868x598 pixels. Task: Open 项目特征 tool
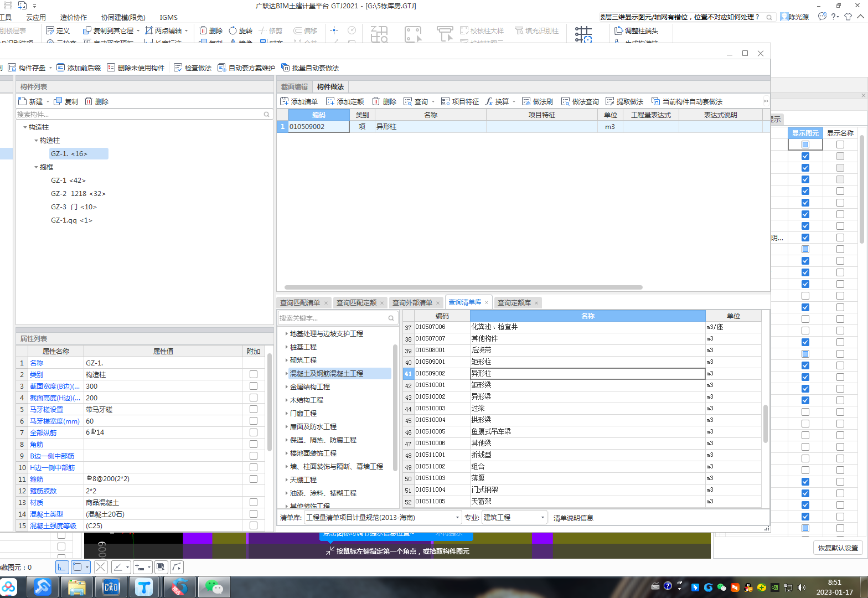[459, 101]
